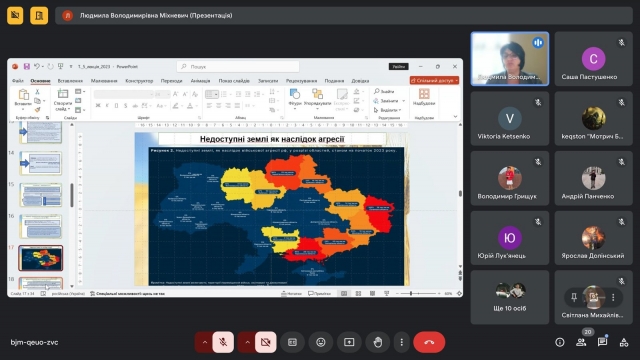Raise hand using the hand icon
This screenshot has width=640, height=360.
click(x=378, y=342)
